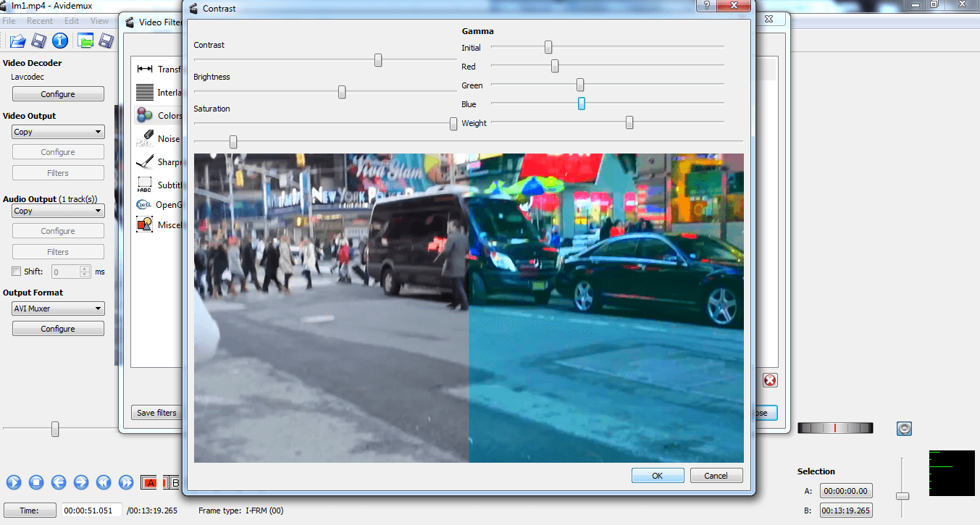Open the Audio Output codec dropdown
This screenshot has height=525, width=980.
pos(58,211)
